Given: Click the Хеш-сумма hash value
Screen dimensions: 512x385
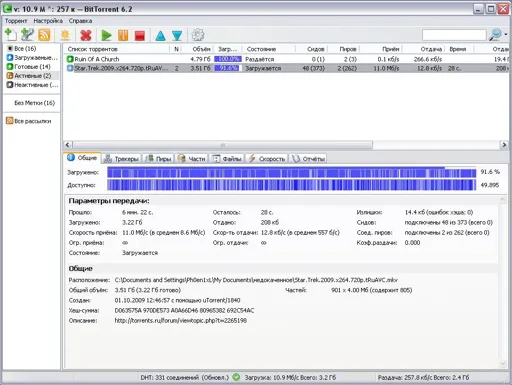Looking at the screenshot, I should pos(184,310).
